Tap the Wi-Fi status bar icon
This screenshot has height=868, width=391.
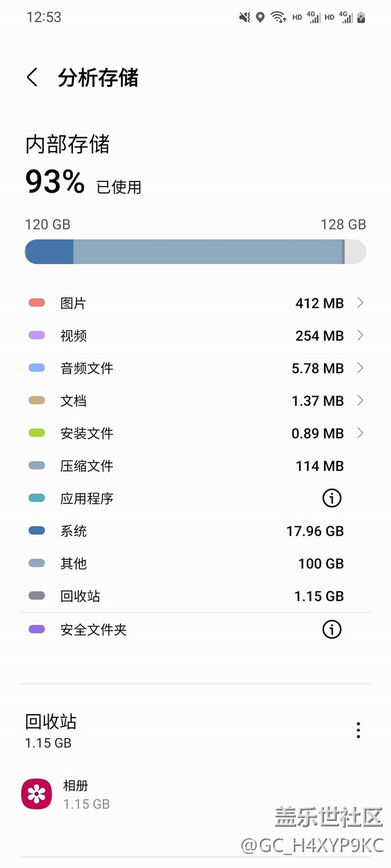(x=278, y=17)
